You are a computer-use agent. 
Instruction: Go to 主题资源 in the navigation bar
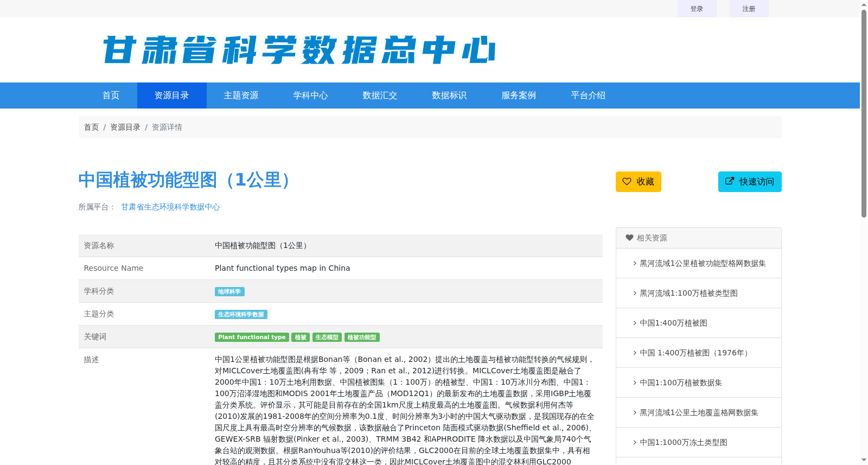tap(241, 95)
